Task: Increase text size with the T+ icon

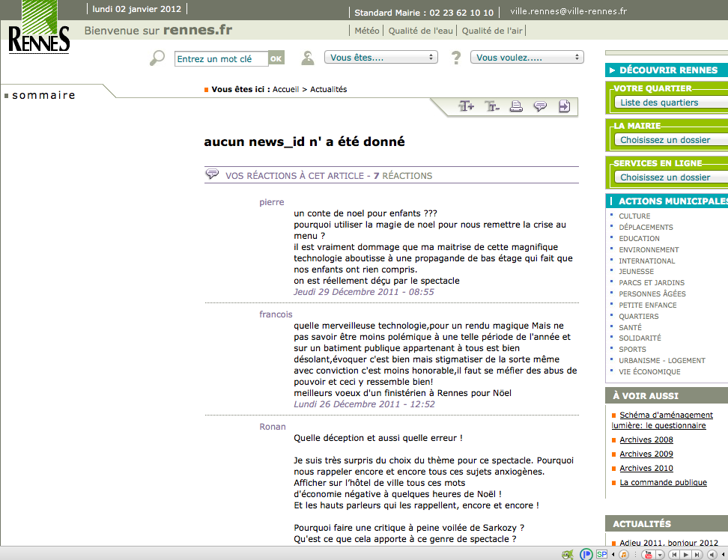Action: (467, 106)
